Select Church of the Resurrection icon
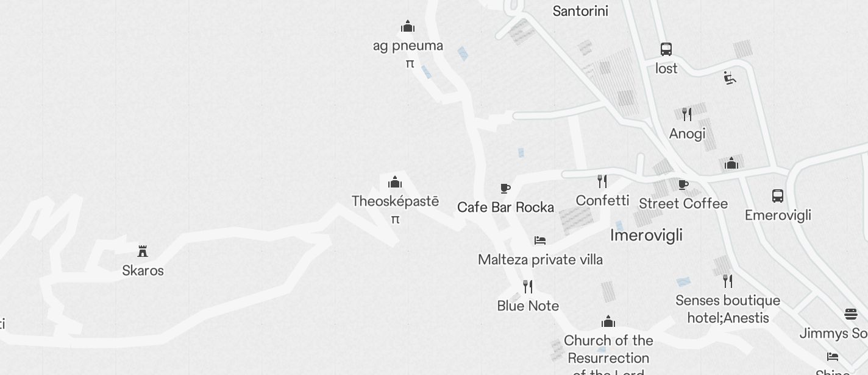Screen dimensions: 868x375 tap(608, 321)
